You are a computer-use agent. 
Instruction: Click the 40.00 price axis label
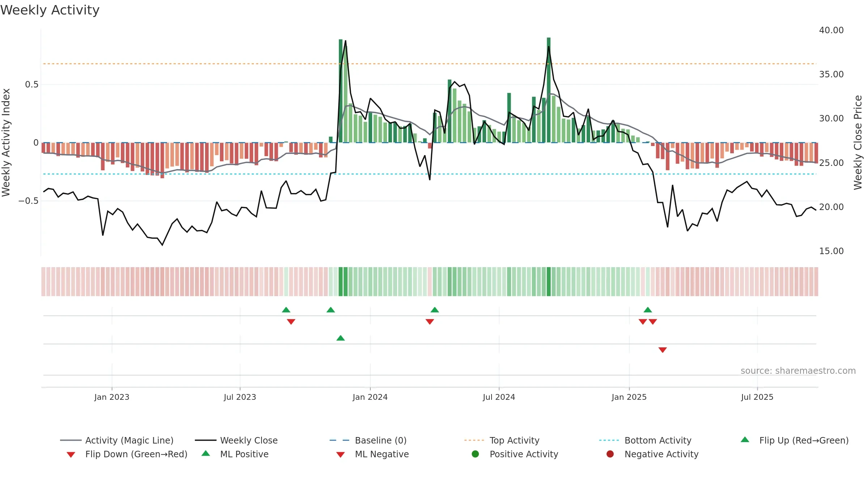pyautogui.click(x=831, y=30)
